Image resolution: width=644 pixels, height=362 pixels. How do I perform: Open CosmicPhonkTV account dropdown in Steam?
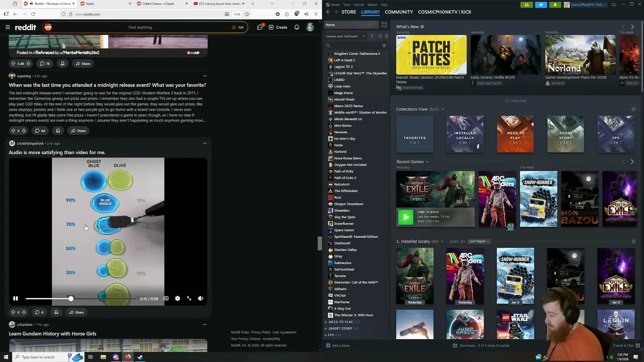pyautogui.click(x=586, y=5)
